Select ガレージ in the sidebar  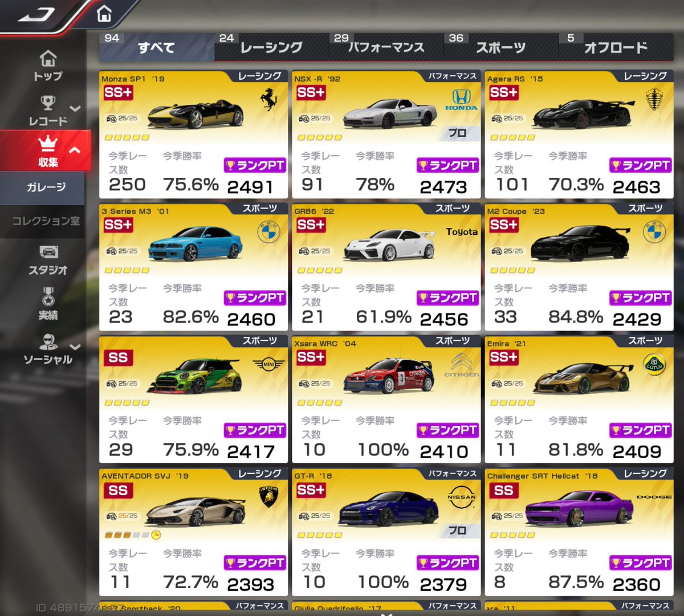pos(43,187)
